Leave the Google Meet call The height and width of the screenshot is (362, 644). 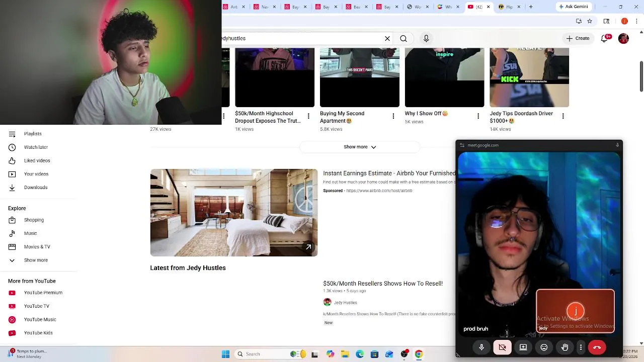pyautogui.click(x=597, y=347)
